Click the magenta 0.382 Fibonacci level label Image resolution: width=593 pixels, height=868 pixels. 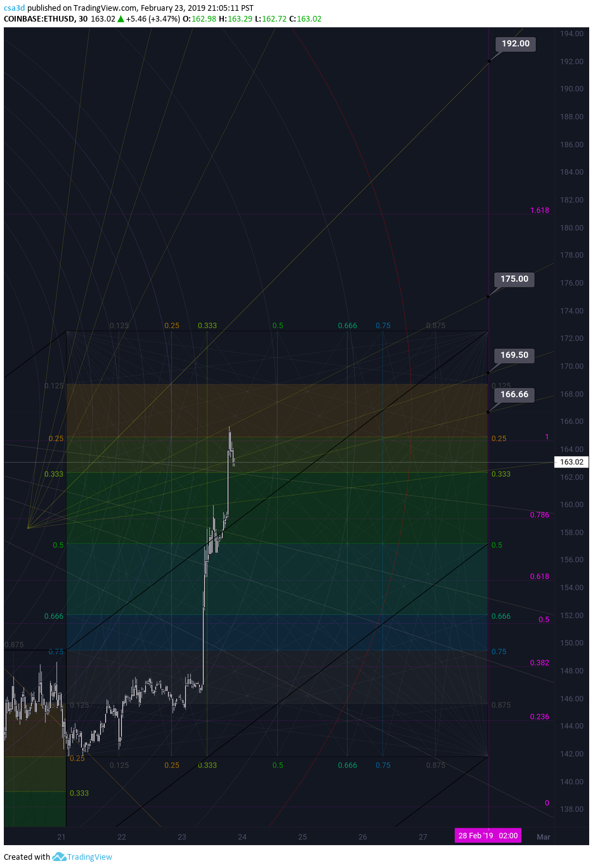point(540,663)
